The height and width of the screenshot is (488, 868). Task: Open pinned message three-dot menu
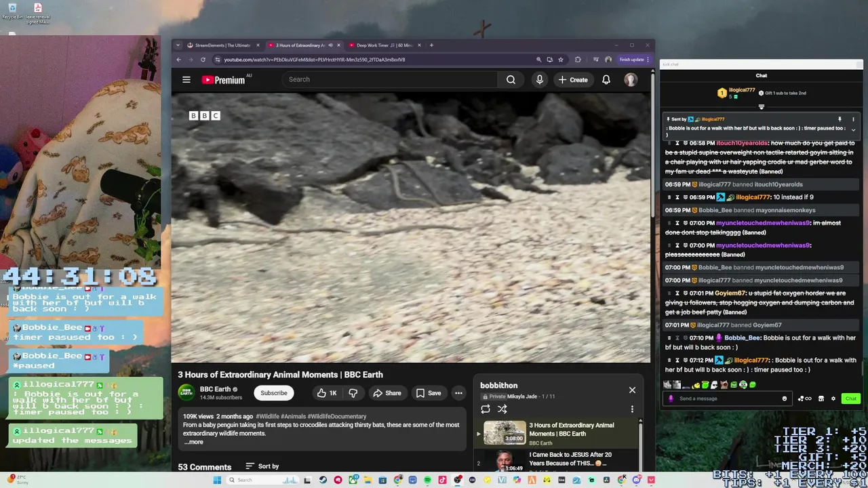tap(853, 119)
